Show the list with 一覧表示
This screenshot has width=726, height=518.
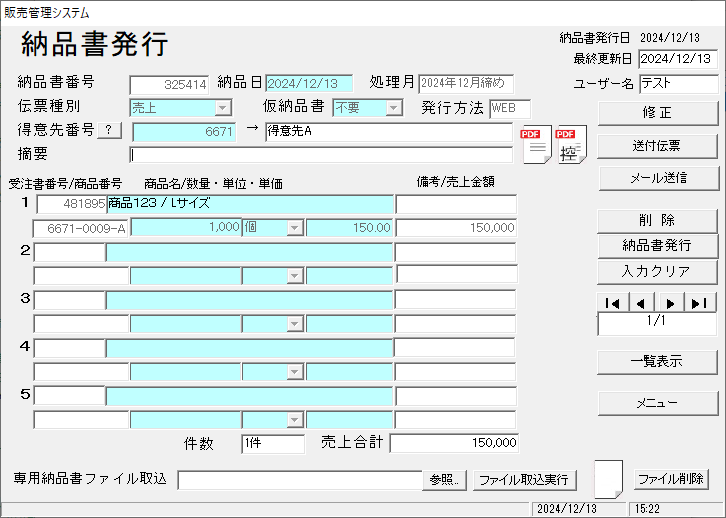click(x=657, y=362)
